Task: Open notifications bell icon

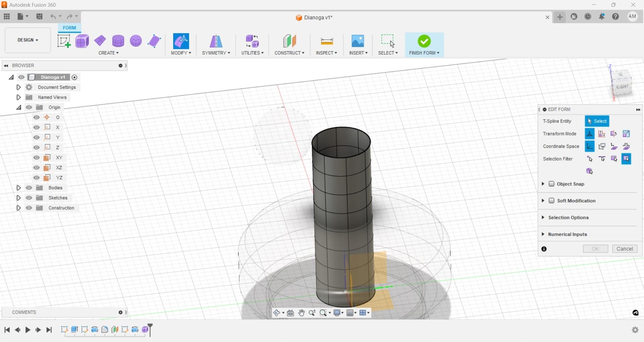Action: point(602,16)
